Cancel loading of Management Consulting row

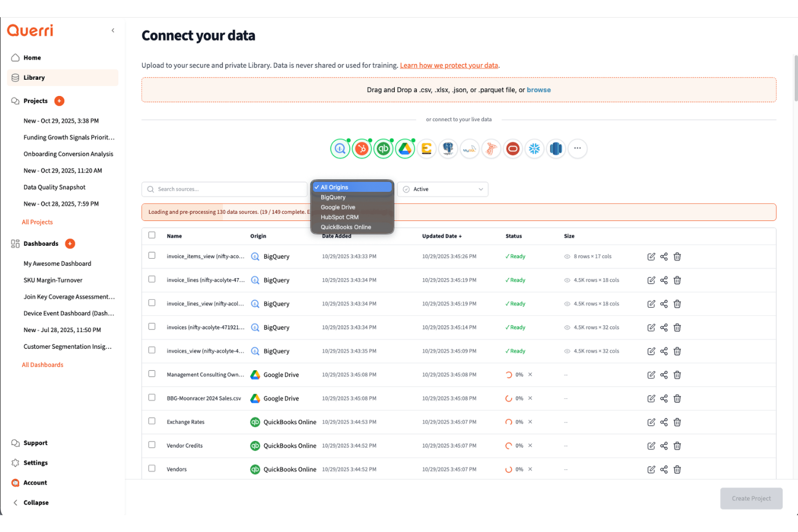(x=530, y=375)
